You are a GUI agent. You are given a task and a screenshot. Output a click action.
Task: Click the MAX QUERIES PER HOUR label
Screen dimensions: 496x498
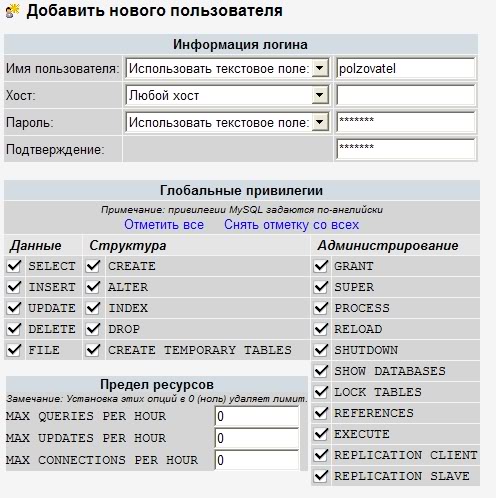pos(86,416)
